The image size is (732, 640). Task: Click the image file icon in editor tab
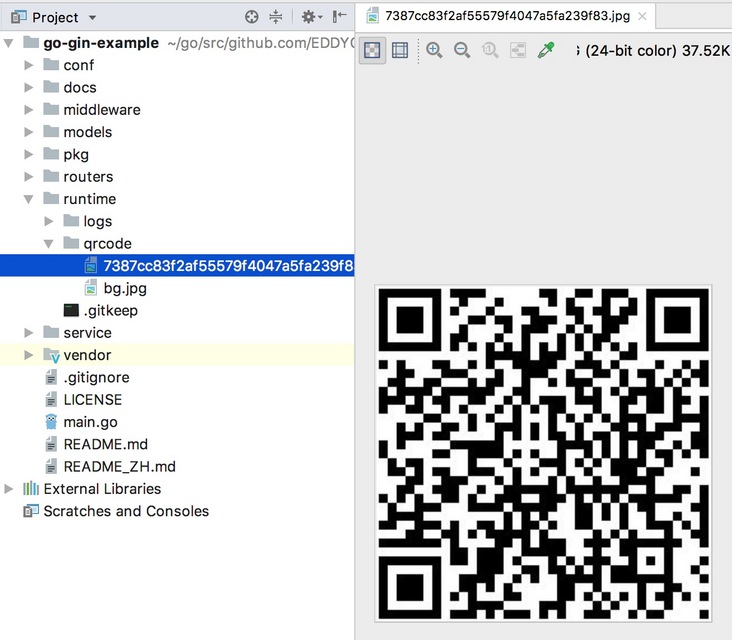click(373, 16)
